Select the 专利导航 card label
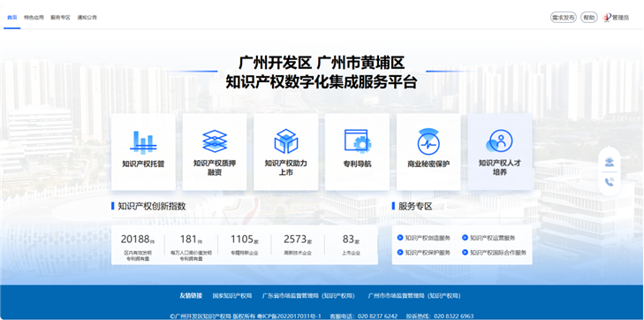This screenshot has width=644, height=320. [357, 164]
